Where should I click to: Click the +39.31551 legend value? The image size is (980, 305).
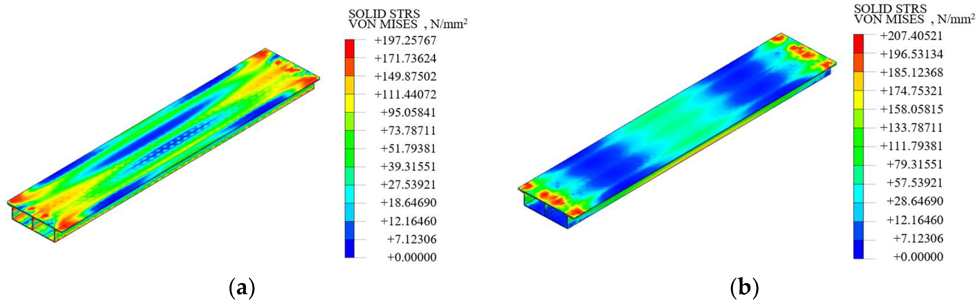(408, 166)
